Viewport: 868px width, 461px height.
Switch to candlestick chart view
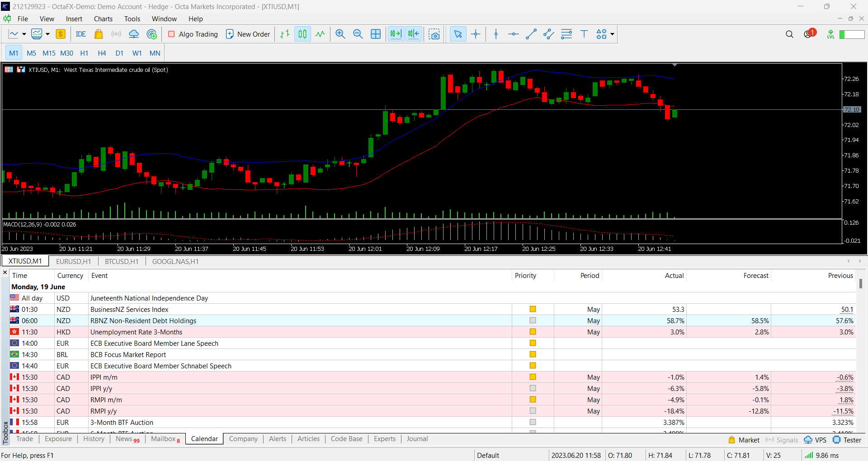pos(302,34)
